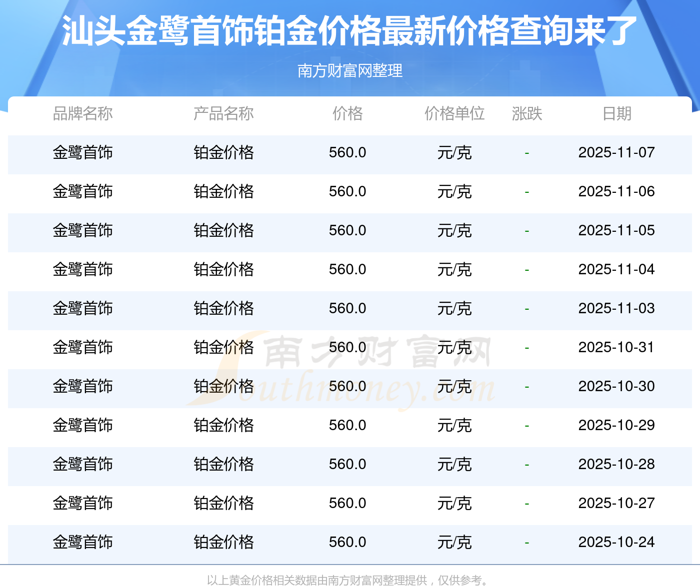Select the date cell 2025-10-29
Viewport: 700px width, 588px height.
616,425
